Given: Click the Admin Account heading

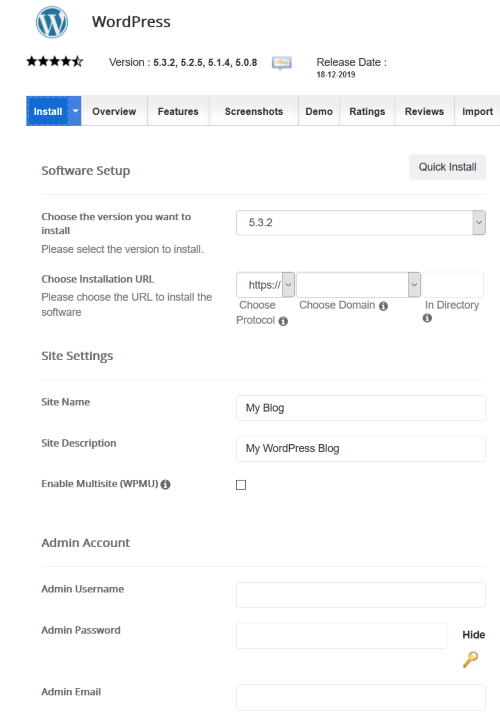Looking at the screenshot, I should (x=85, y=542).
